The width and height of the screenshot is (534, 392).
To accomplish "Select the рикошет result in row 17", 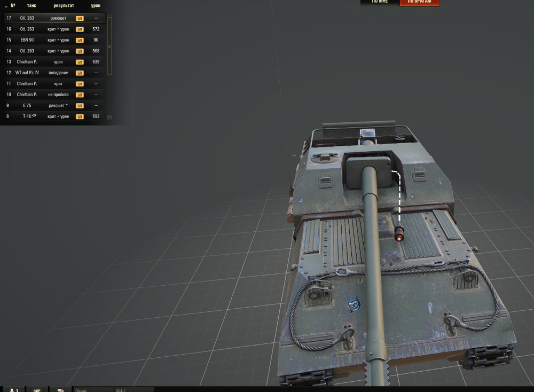I will [58, 18].
